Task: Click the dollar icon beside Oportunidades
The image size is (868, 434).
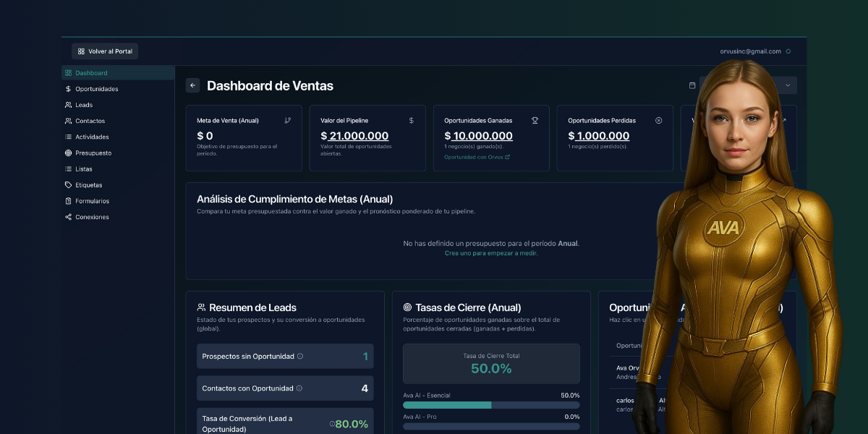Action: tap(69, 88)
